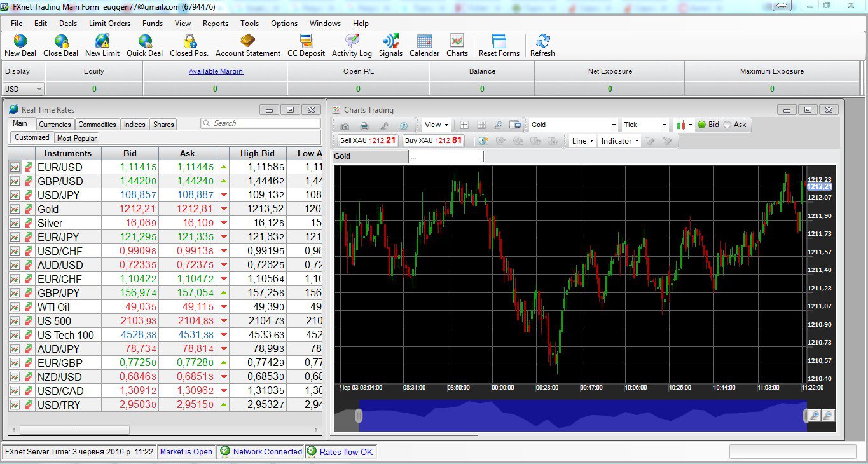The height and width of the screenshot is (464, 868).
Task: Click the Close Deal toolbar icon
Action: (61, 46)
